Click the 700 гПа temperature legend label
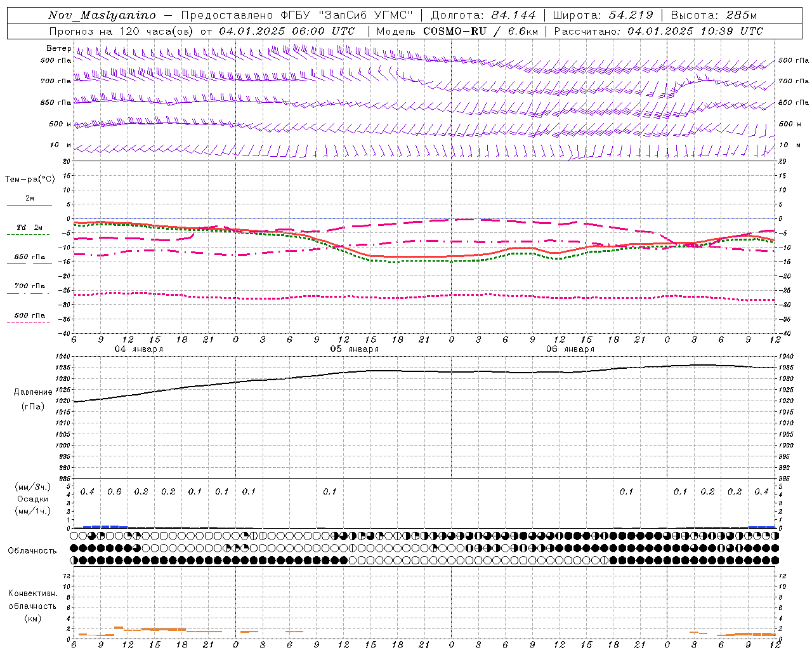The height and width of the screenshot is (650, 812). tap(30, 286)
